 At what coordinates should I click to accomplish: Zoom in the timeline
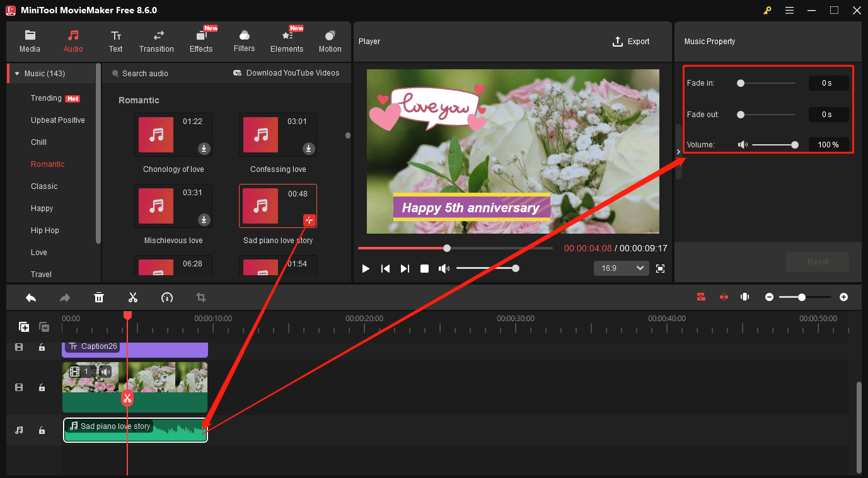[843, 297]
